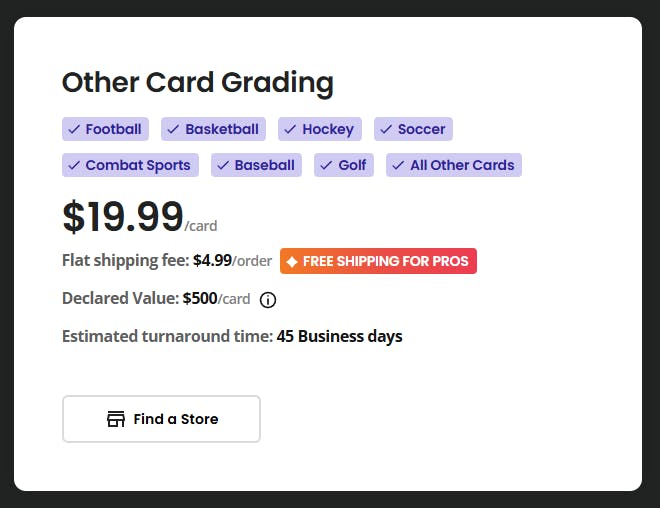660x508 pixels.
Task: Select the Soccer tag
Action: tap(413, 129)
